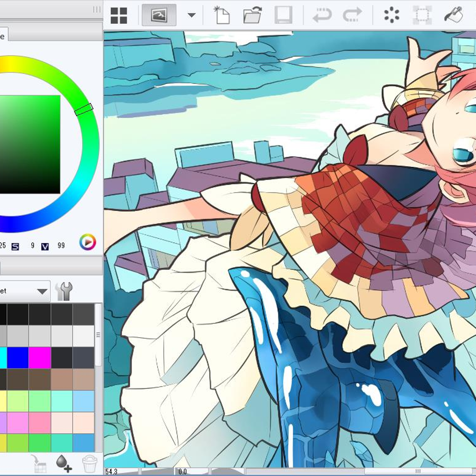Image resolution: width=476 pixels, height=476 pixels.
Task: Select the light sky-blue swatch
Action: pyautogui.click(x=84, y=401)
